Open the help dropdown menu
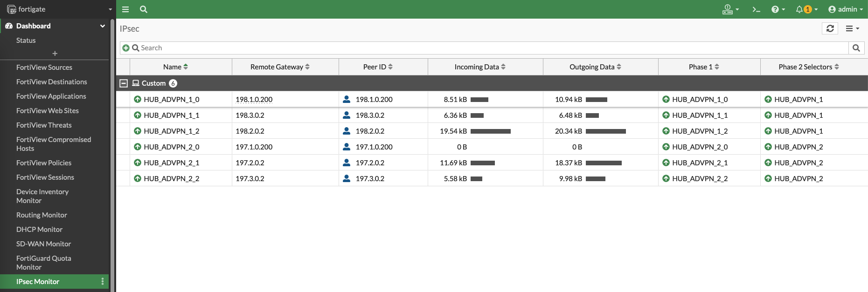868x292 pixels. pos(778,9)
